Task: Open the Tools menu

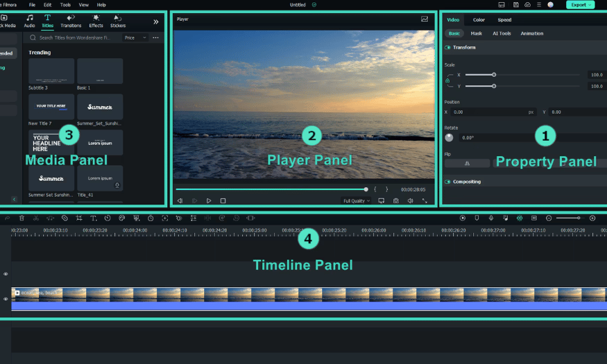Action: point(65,5)
